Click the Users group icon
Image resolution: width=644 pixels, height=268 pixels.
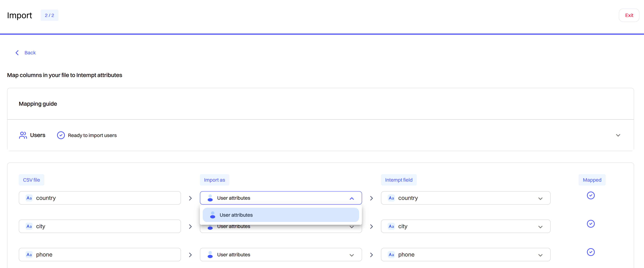(x=23, y=135)
